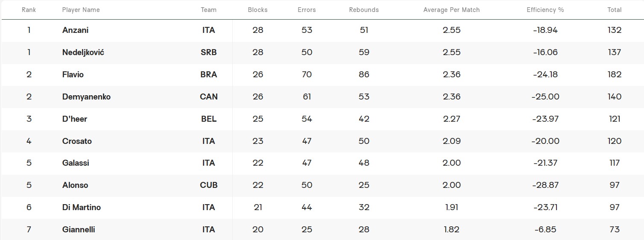Select player Demyanenko in the table
The image size is (644, 240).
click(86, 97)
